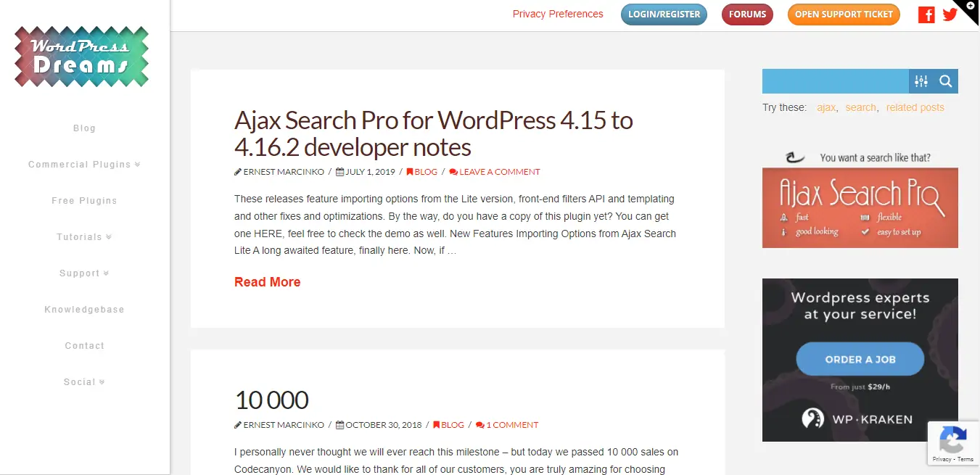
Task: Focus the blue search input field
Action: [836, 81]
